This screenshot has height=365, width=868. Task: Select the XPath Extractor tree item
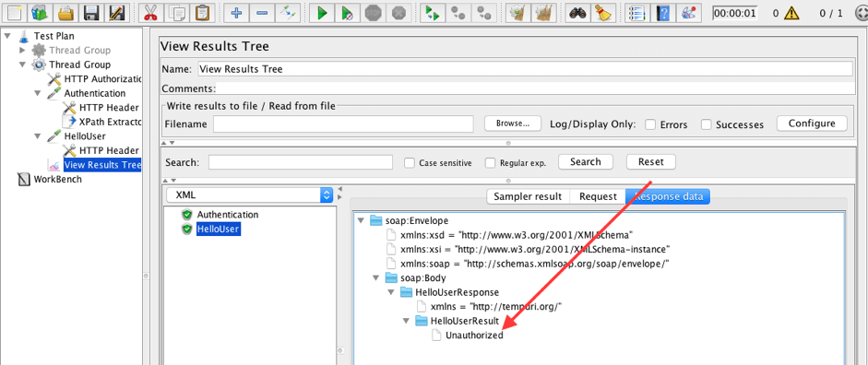(110, 122)
